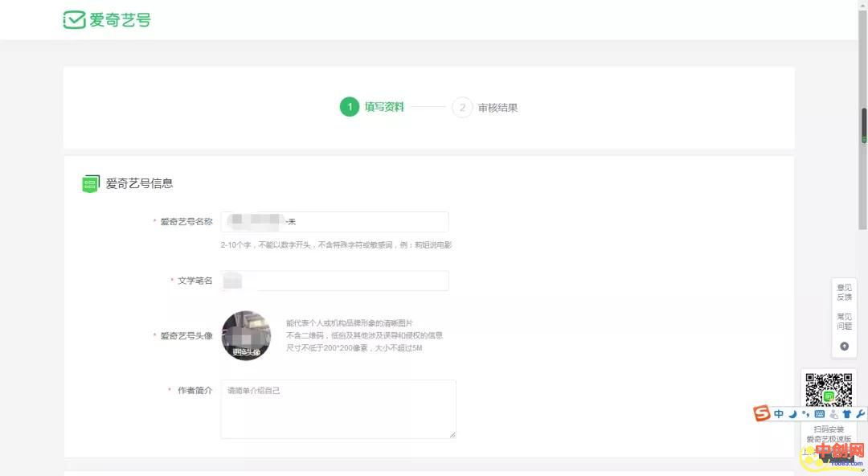Toggle the Chinese punctuation mode icon
The width and height of the screenshot is (868, 476).
tap(805, 414)
